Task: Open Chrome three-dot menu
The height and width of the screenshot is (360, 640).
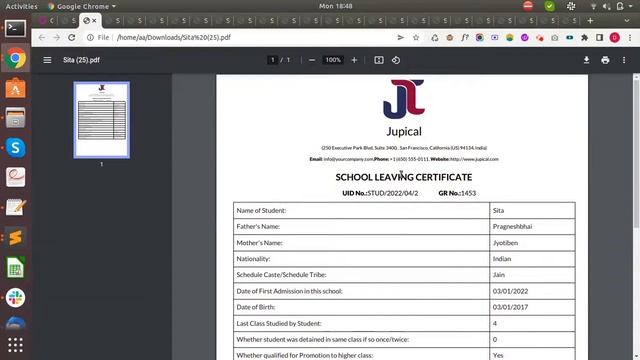Action: (x=630, y=38)
